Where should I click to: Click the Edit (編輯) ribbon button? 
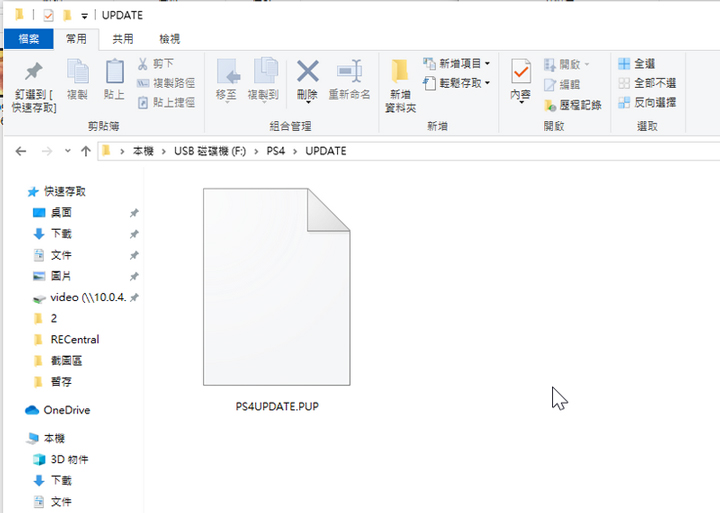pos(562,85)
